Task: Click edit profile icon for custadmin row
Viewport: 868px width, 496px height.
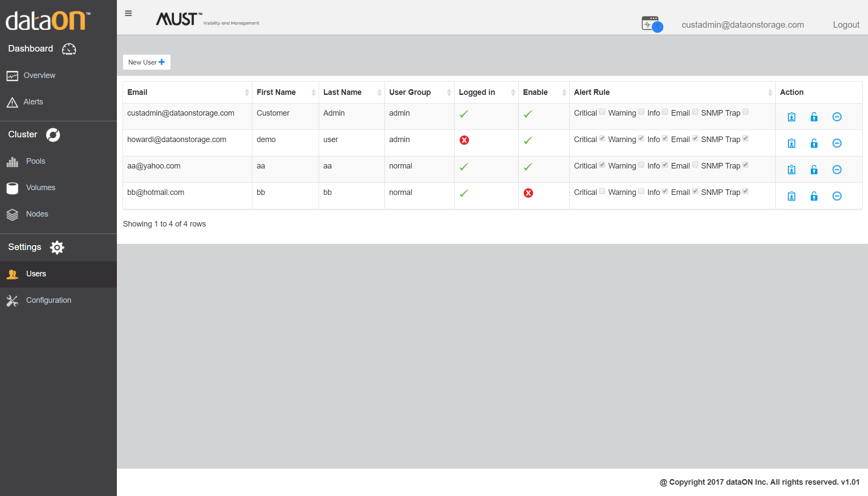Action: click(791, 117)
